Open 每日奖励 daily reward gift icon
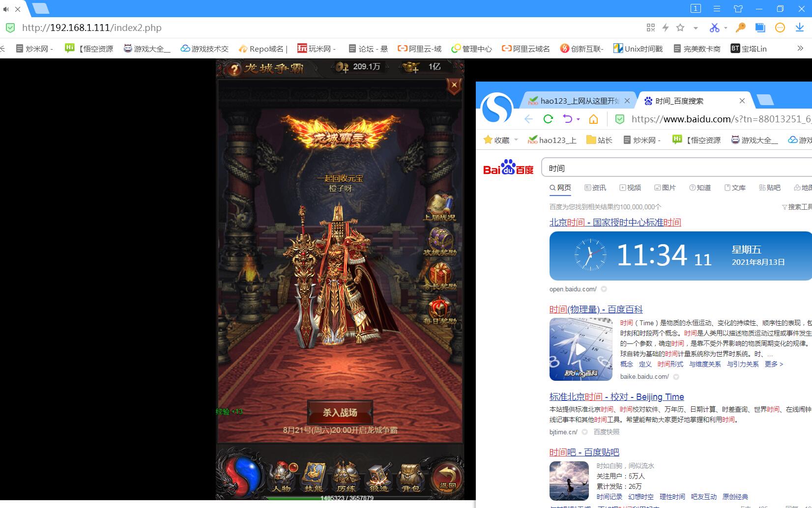 pyautogui.click(x=440, y=310)
